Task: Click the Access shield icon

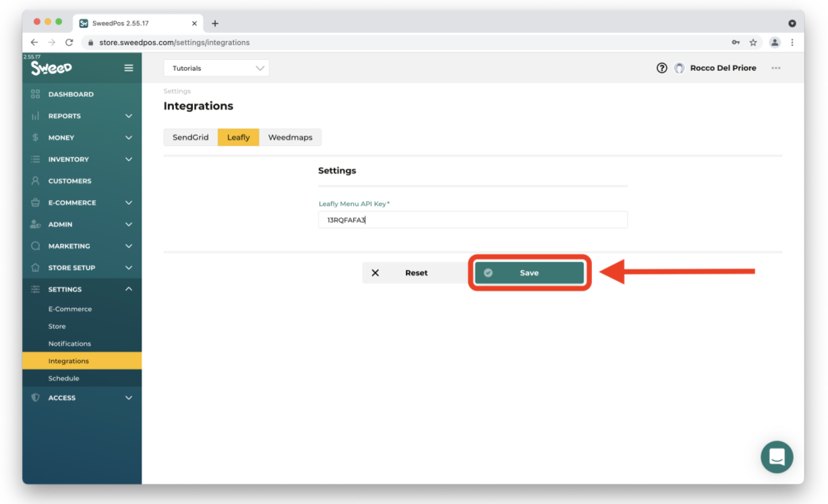Action: pyautogui.click(x=36, y=398)
